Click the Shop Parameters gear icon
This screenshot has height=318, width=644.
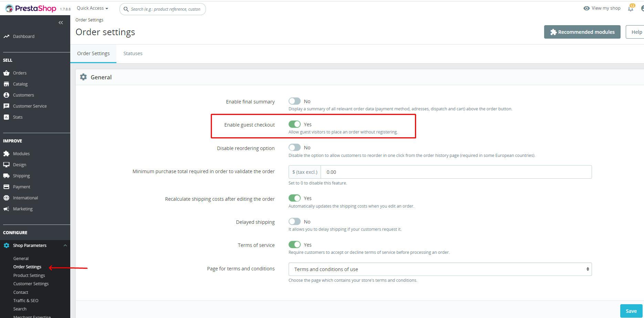(6, 245)
